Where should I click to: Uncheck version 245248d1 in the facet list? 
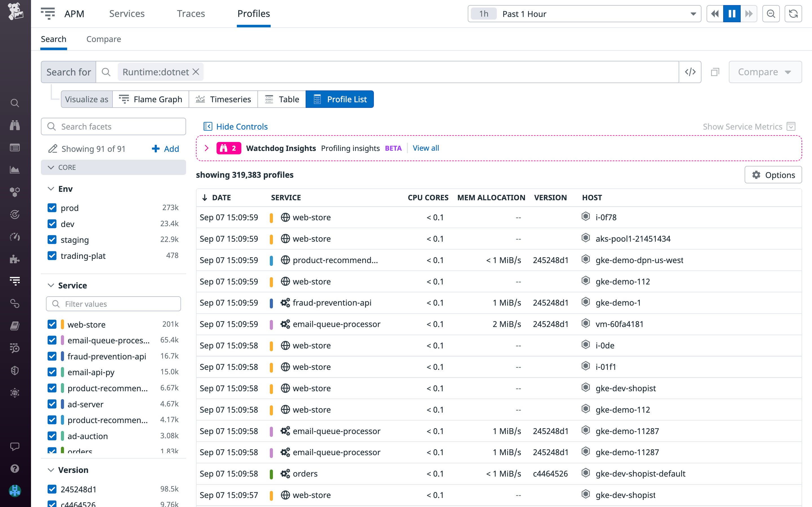[52, 489]
